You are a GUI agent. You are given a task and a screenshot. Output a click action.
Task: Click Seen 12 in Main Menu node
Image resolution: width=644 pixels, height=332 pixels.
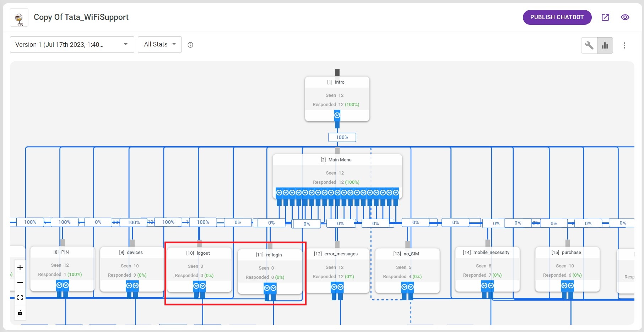pyautogui.click(x=335, y=173)
